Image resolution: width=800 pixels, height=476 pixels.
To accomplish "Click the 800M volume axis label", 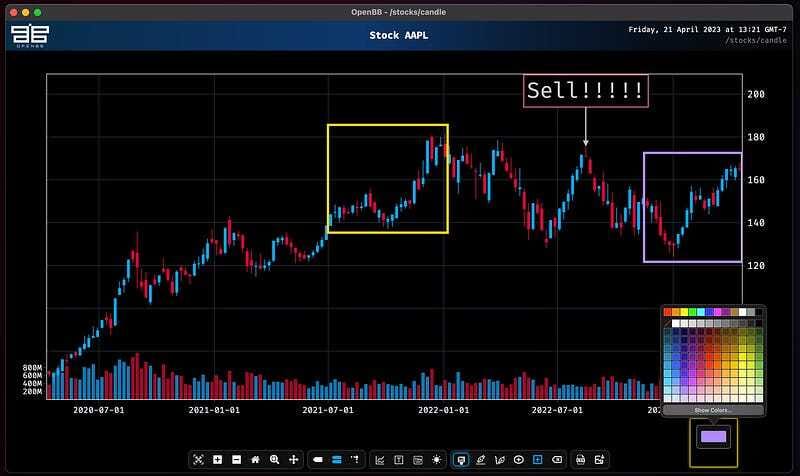I will [x=32, y=367].
